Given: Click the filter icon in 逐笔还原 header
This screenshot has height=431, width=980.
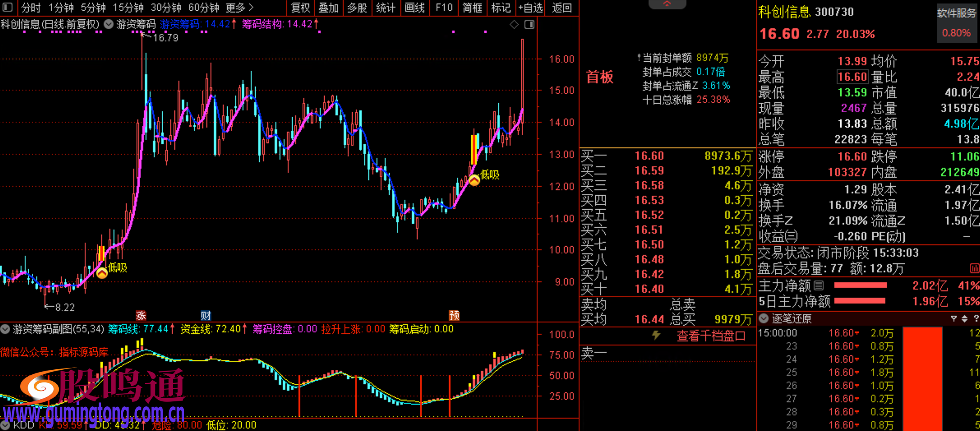Looking at the screenshot, I should [x=954, y=319].
